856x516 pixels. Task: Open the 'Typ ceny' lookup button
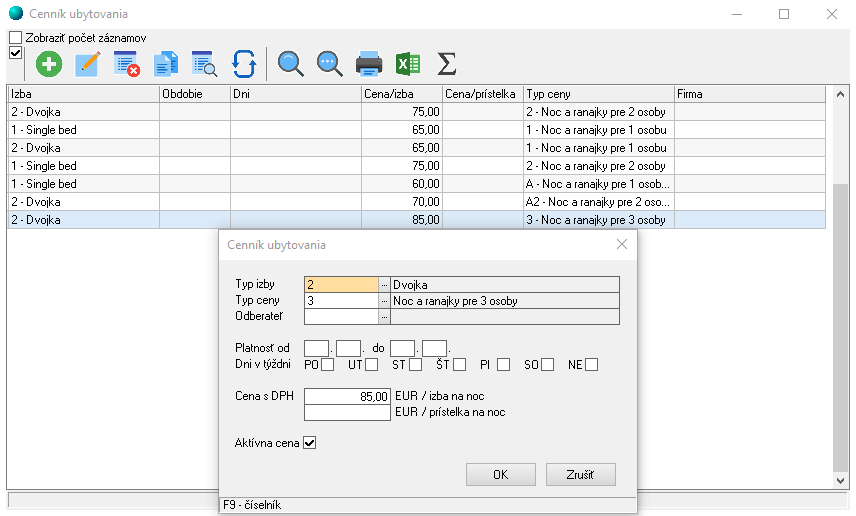pyautogui.click(x=384, y=301)
